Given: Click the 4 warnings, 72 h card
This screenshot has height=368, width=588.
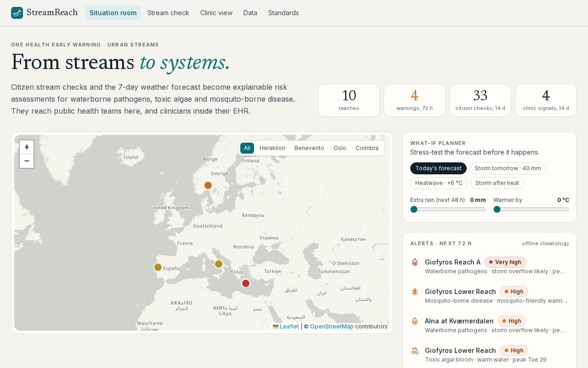Looking at the screenshot, I should pos(414,100).
